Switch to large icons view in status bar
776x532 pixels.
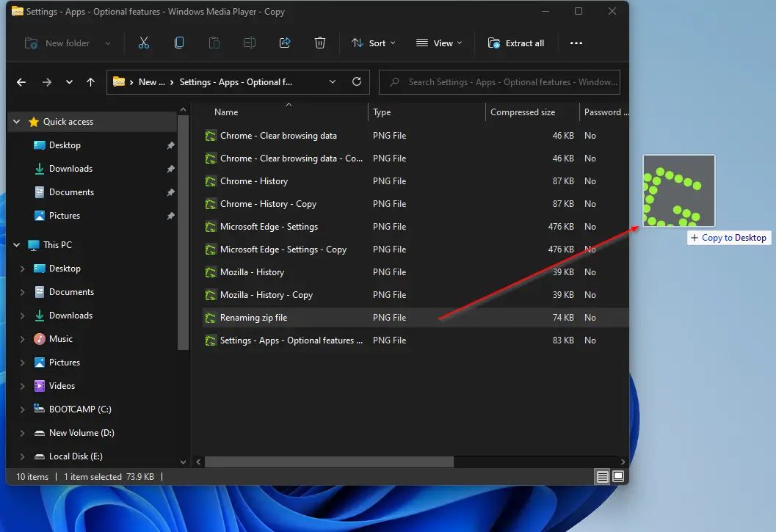(x=618, y=476)
